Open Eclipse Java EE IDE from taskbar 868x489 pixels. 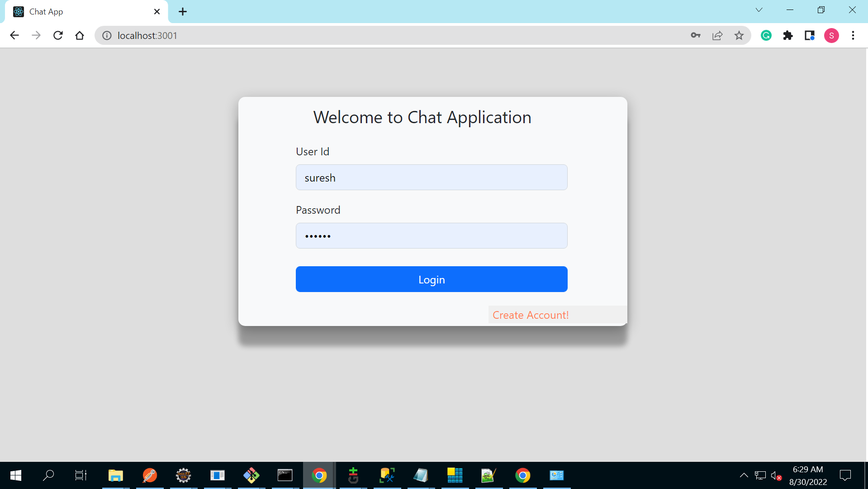tap(183, 475)
